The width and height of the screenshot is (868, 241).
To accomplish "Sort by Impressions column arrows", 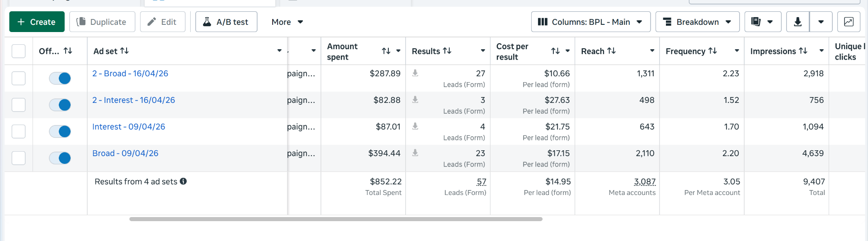I will 803,51.
